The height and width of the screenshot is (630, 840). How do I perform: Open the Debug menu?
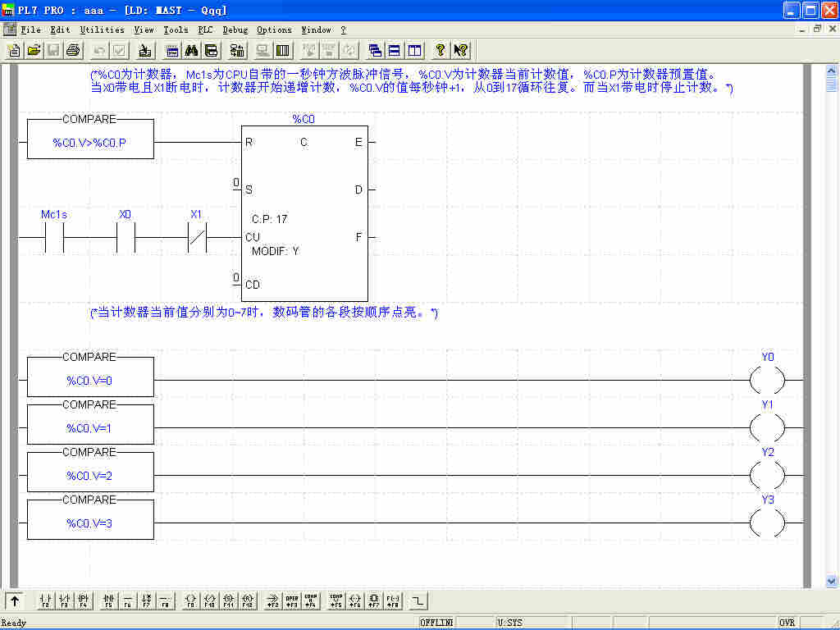pos(235,30)
